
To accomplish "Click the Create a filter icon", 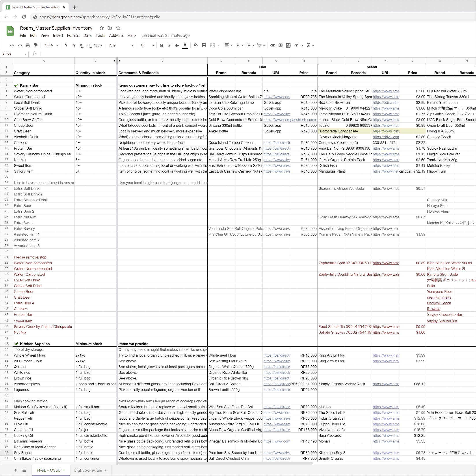I will (296, 45).
